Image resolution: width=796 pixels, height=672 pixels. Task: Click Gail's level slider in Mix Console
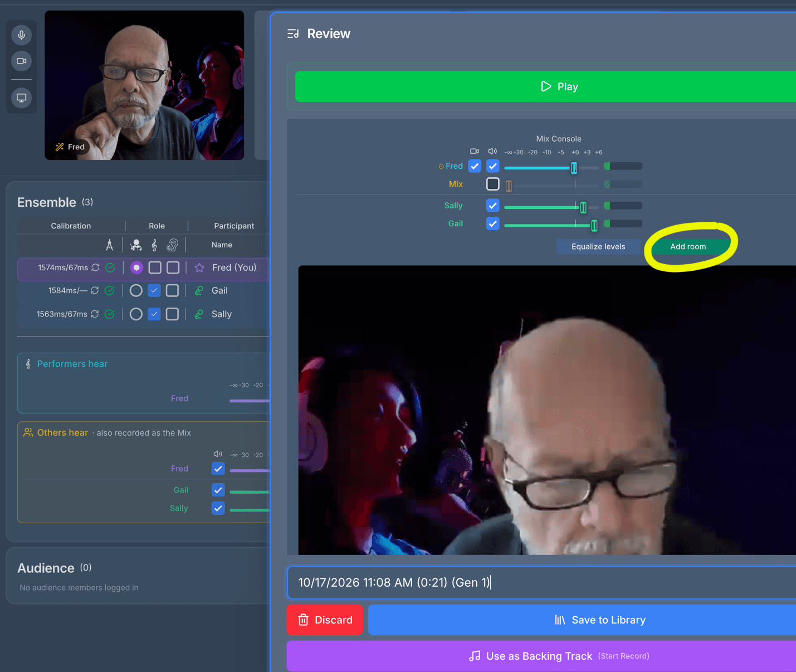point(551,225)
